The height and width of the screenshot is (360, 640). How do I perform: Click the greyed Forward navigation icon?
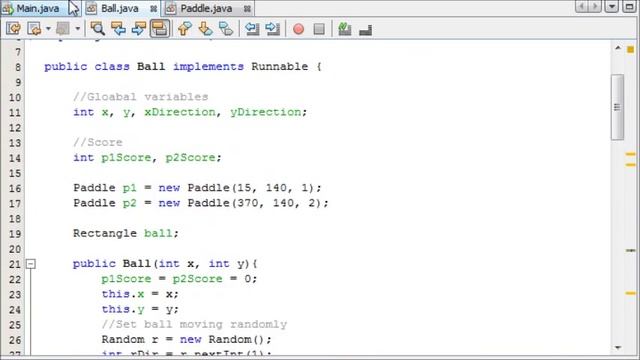pos(63,29)
